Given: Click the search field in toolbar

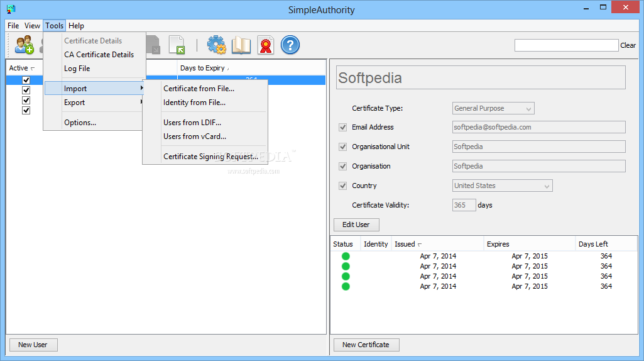Looking at the screenshot, I should coord(566,45).
